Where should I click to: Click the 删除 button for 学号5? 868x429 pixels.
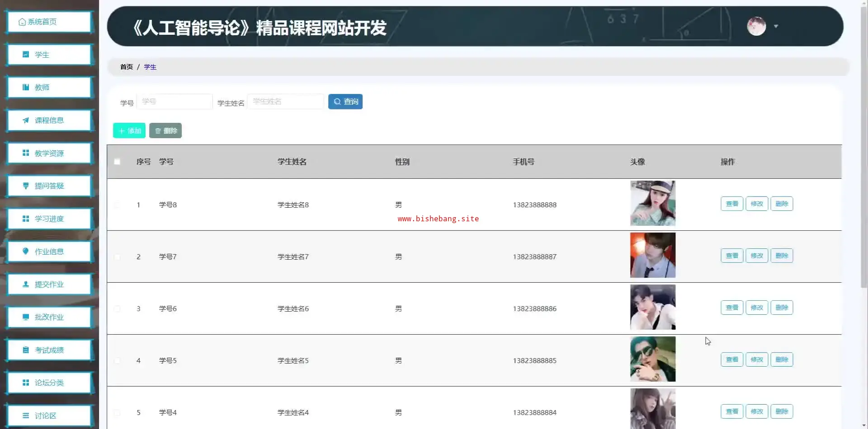(x=782, y=359)
